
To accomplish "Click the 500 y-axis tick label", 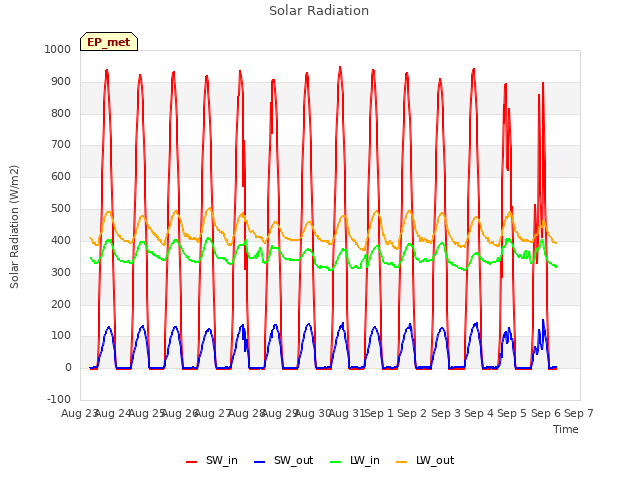I will point(61,209).
